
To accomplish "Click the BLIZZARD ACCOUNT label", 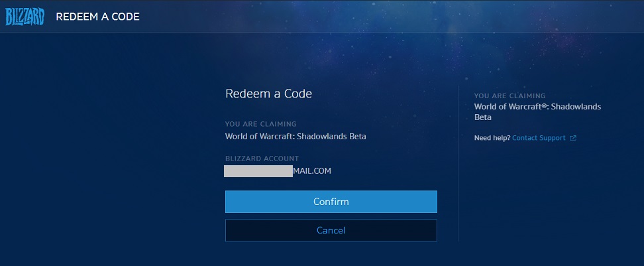I will (262, 159).
